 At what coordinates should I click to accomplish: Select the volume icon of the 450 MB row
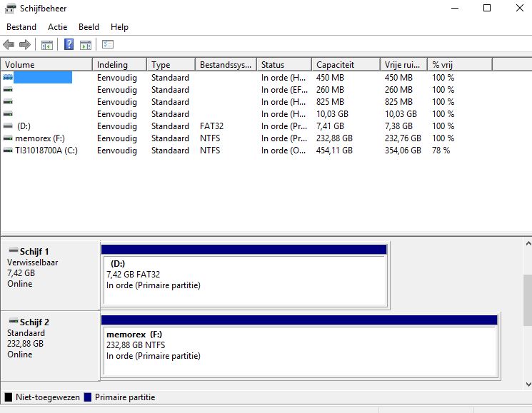(x=8, y=78)
